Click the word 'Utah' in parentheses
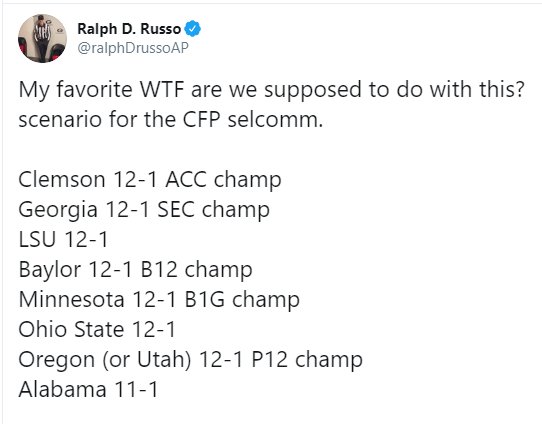542x424 pixels. click(x=161, y=359)
